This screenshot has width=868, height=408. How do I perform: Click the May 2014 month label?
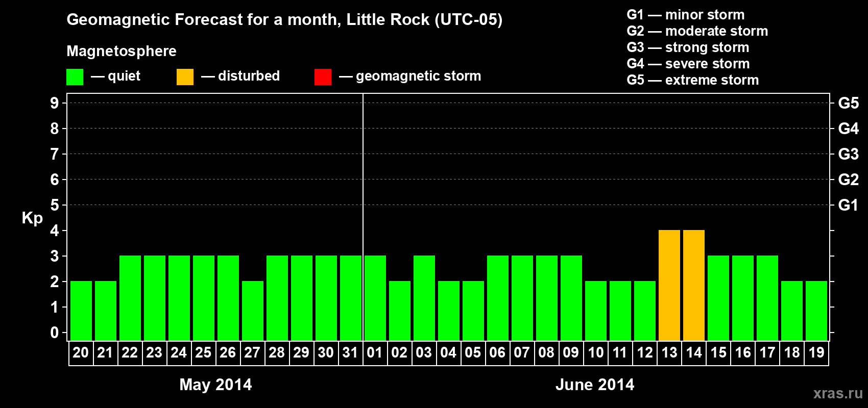pos(215,385)
